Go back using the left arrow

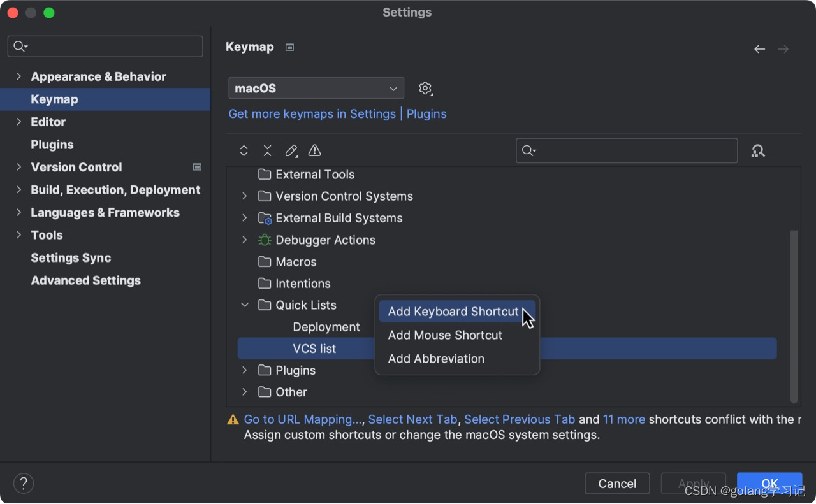pos(759,49)
